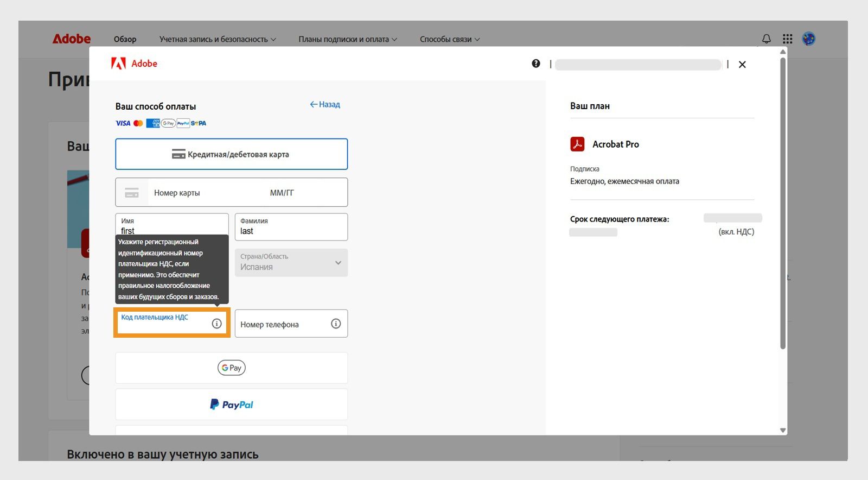Click the Код плательщика НДС field
Screen dimensions: 868x480
pos(172,323)
